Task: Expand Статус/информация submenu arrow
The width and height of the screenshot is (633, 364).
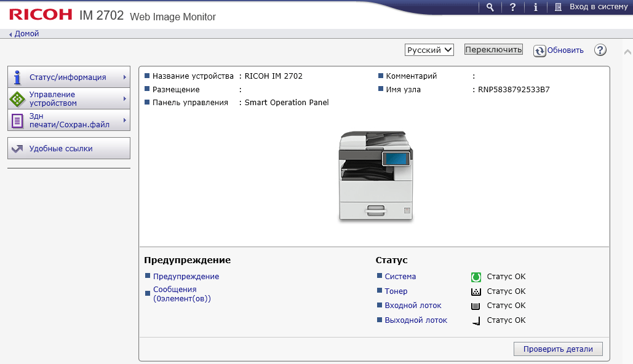Action: click(x=125, y=77)
